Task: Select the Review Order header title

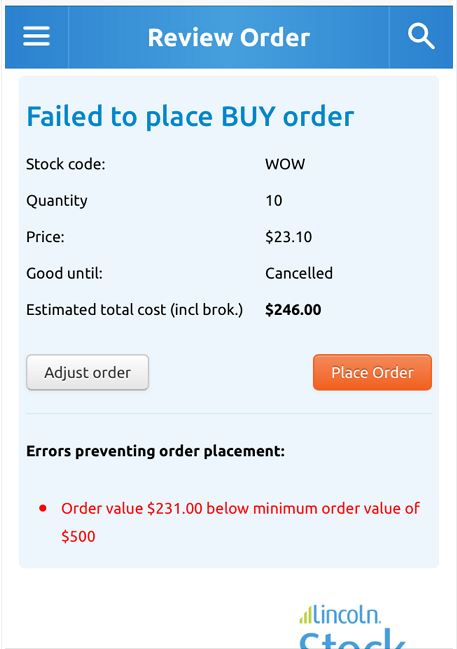Action: [228, 37]
